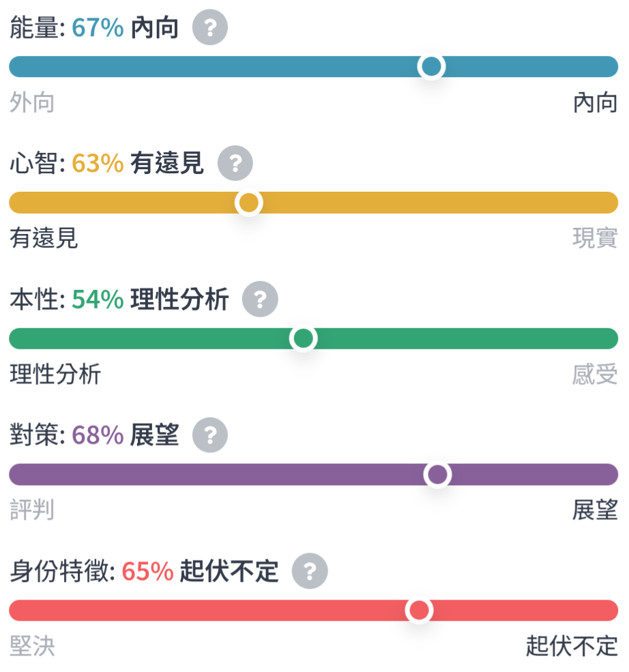Image resolution: width=629 pixels, height=672 pixels.
Task: Select the 感受 label under green bar
Action: (595, 374)
